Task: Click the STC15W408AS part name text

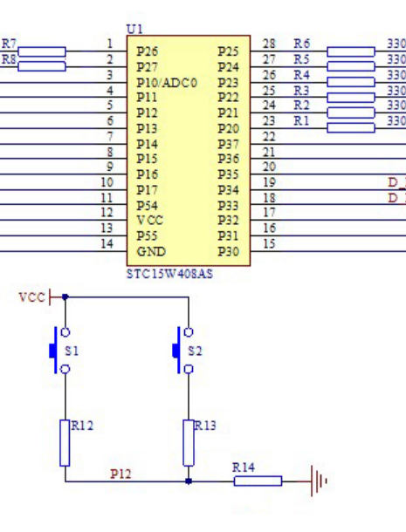Action: coord(169,274)
